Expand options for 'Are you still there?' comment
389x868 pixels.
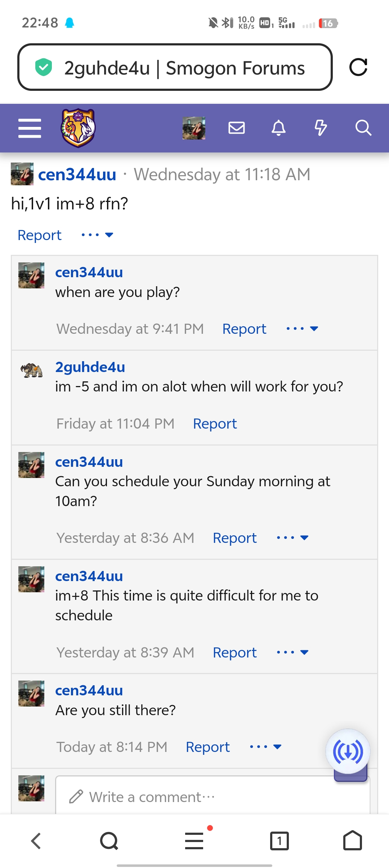click(x=265, y=747)
